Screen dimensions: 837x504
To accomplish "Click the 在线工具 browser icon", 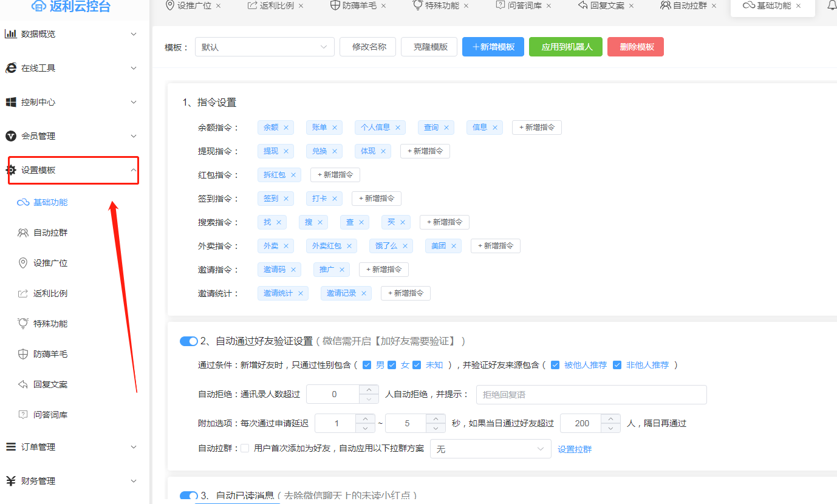I will pyautogui.click(x=10, y=68).
